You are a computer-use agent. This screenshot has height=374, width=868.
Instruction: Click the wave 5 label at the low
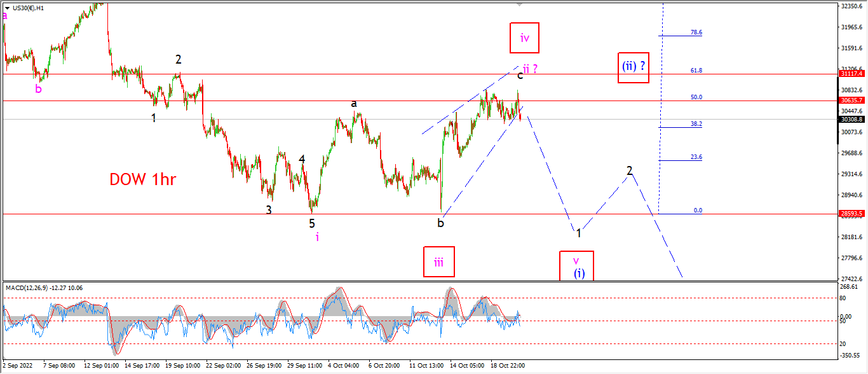(312, 223)
